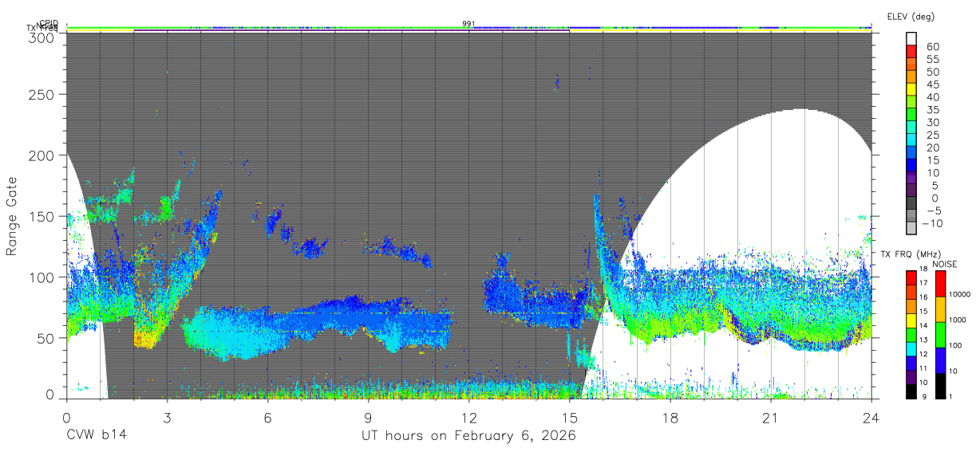
Task: Click the red swatch on the ELEV colorbar
Action: [x=912, y=51]
